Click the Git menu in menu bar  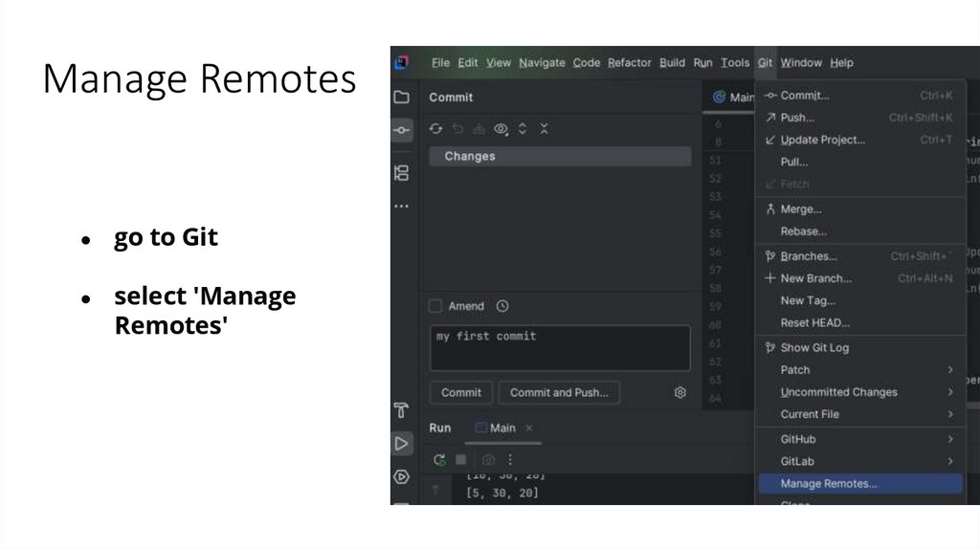point(765,62)
